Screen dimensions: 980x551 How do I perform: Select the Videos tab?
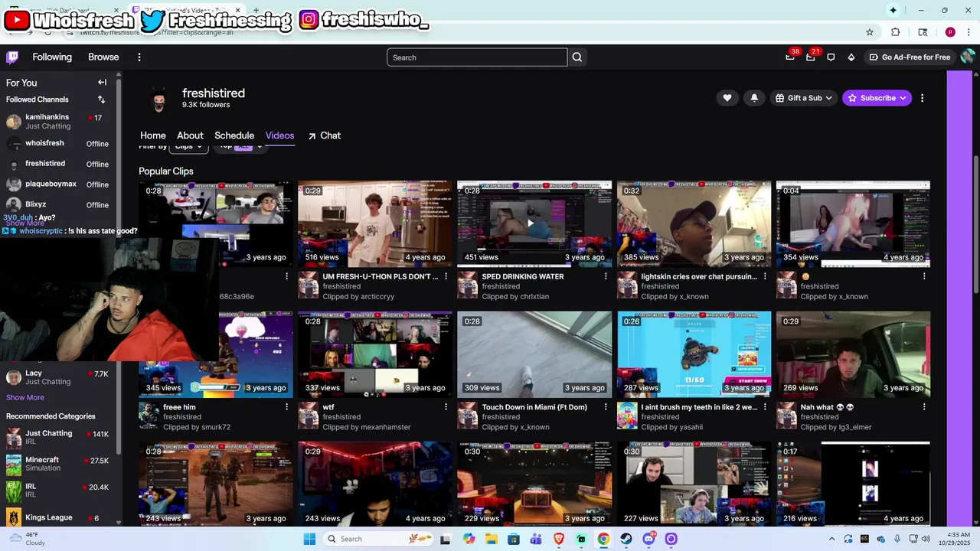pyautogui.click(x=279, y=135)
